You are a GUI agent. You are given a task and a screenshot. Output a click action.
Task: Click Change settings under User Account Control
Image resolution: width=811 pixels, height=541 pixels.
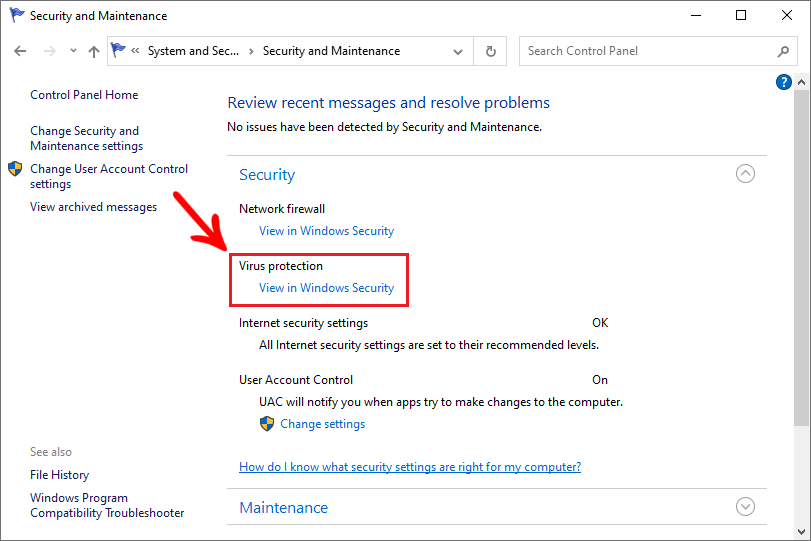click(323, 424)
